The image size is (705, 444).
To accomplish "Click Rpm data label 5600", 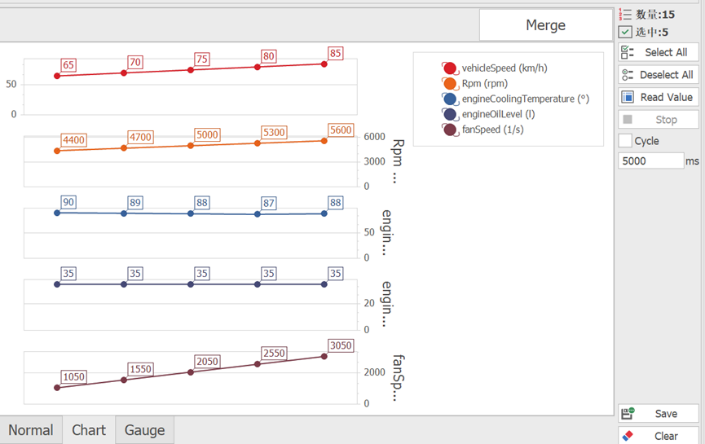I will click(341, 130).
